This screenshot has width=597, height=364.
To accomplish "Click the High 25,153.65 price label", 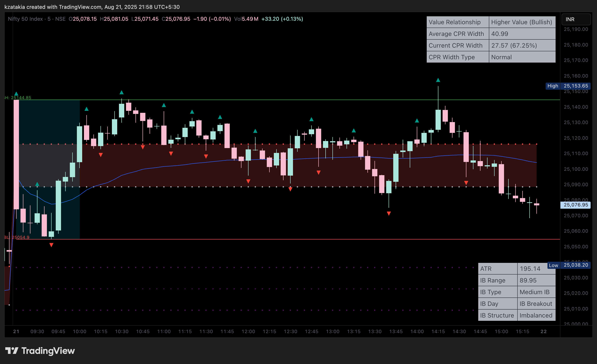I will 568,86.
